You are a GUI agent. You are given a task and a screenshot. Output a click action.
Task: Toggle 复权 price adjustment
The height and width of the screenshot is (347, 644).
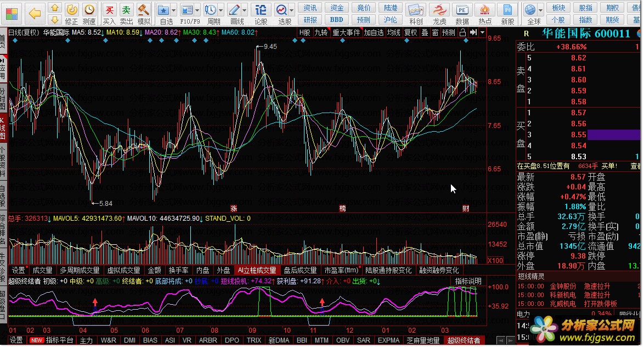[411, 32]
